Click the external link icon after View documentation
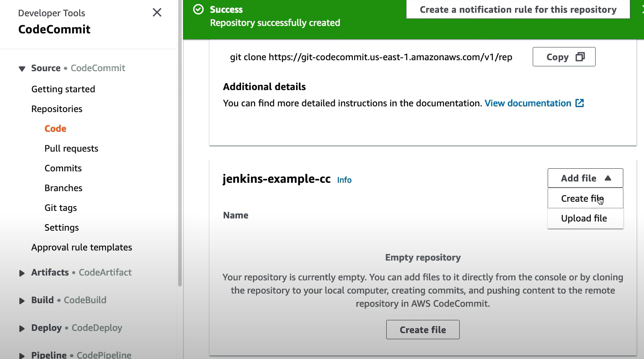The height and width of the screenshot is (359, 644). 580,103
